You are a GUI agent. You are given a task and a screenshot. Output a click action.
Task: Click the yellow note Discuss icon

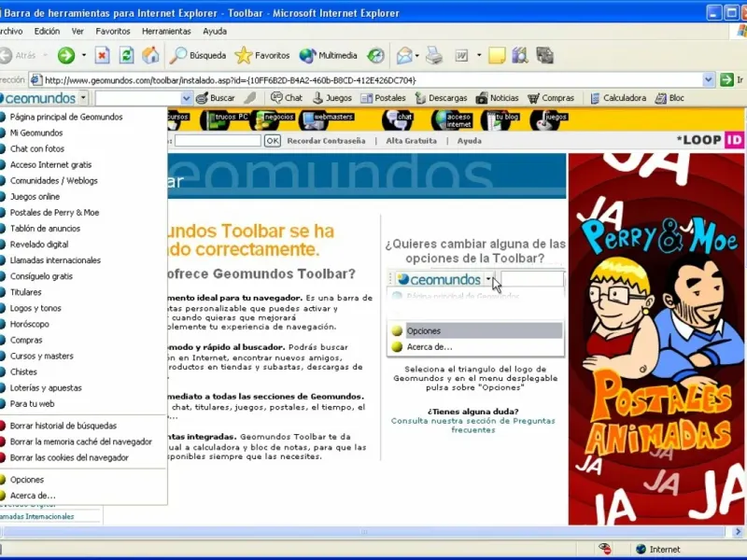pos(497,56)
